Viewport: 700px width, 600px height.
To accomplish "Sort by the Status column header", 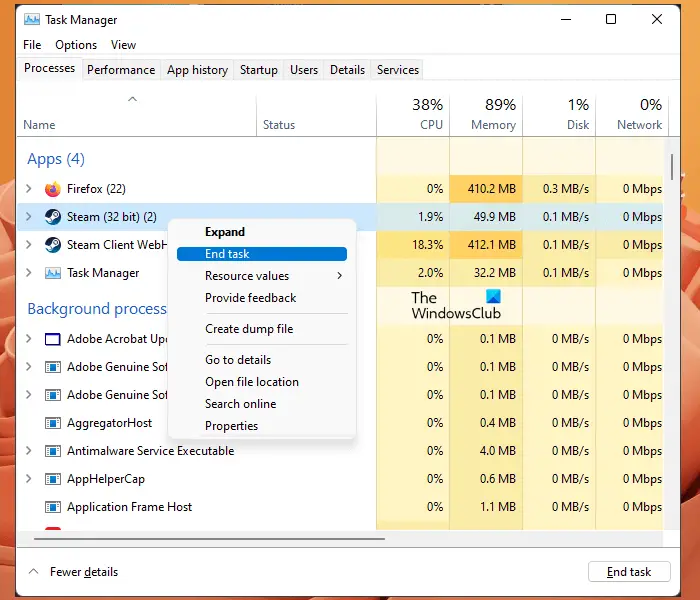I will point(317,115).
